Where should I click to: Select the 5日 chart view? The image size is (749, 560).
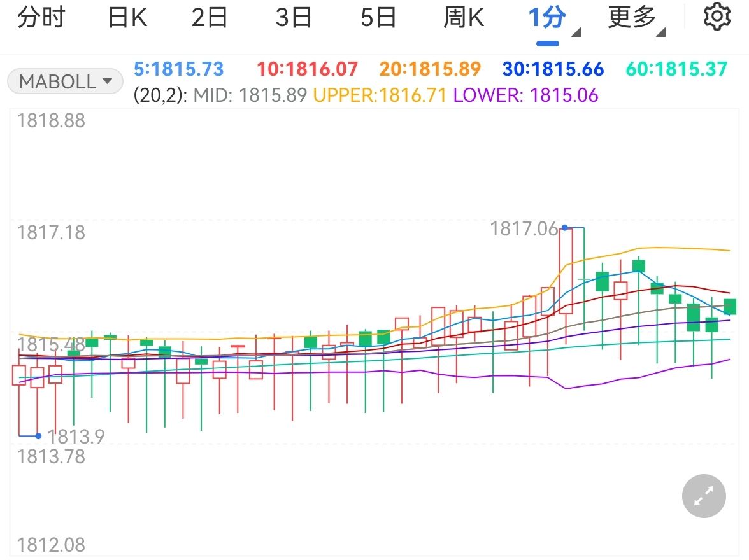378,17
